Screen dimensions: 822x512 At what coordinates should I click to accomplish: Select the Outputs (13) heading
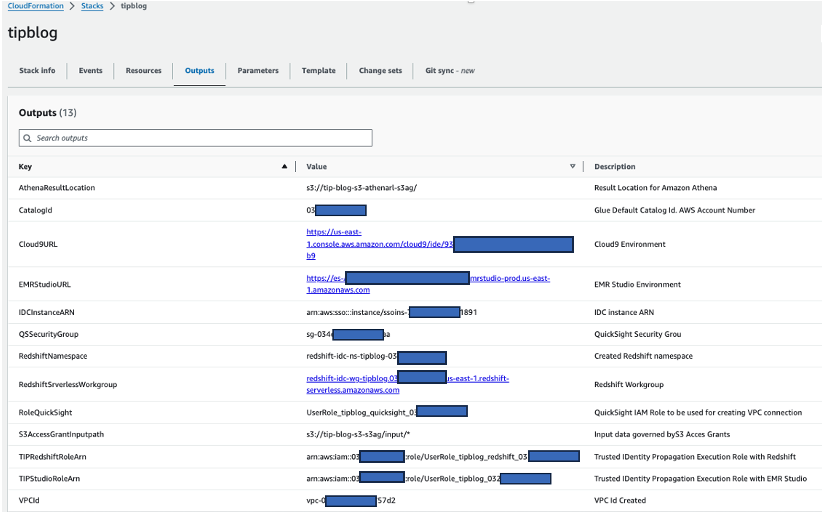tap(48, 113)
